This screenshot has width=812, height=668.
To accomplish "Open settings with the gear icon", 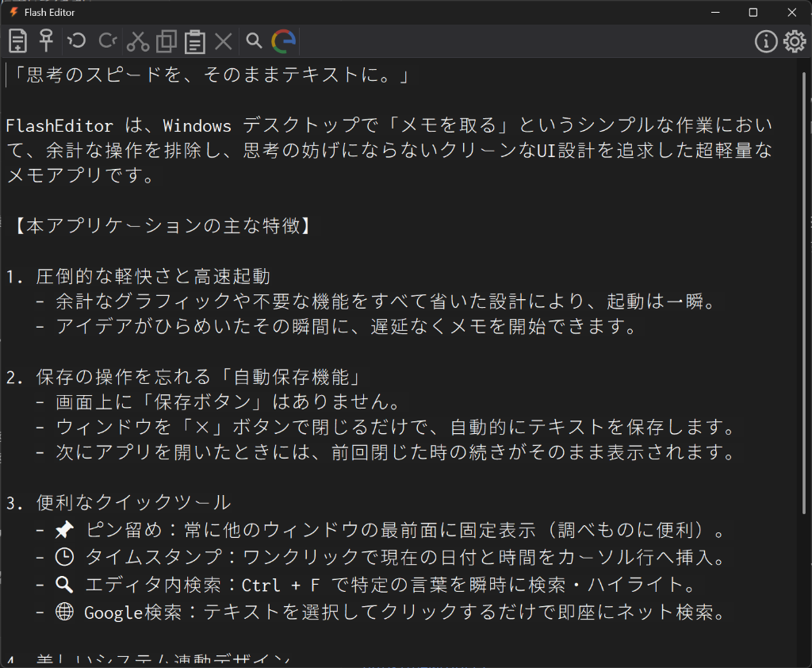I will tap(795, 41).
